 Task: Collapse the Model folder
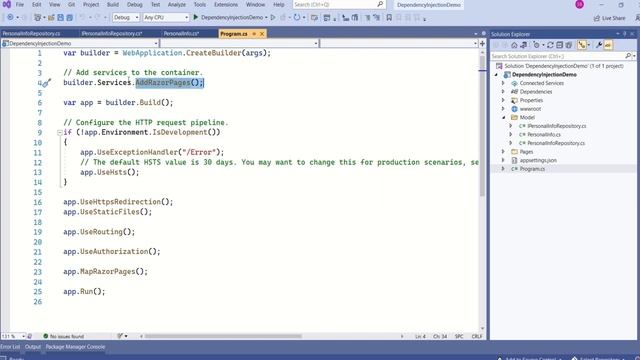tap(503, 118)
